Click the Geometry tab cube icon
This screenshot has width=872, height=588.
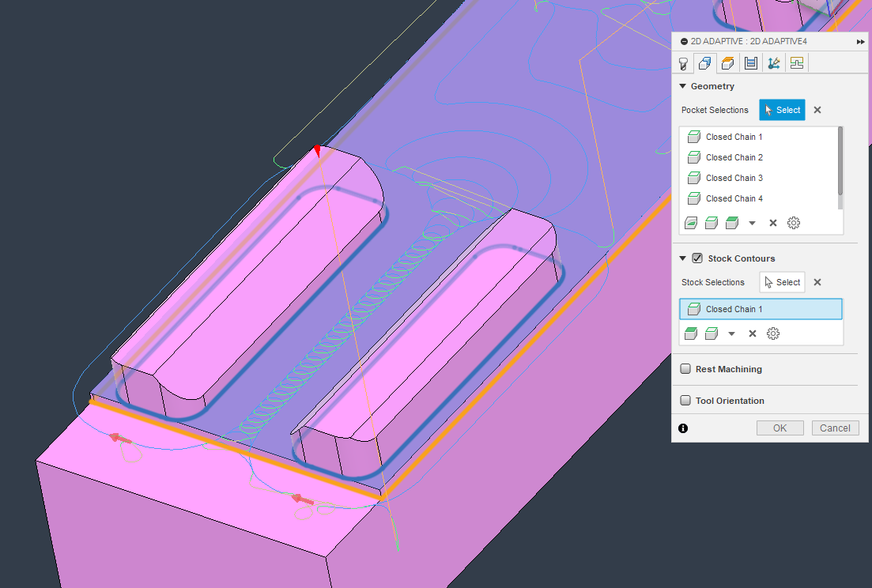click(x=704, y=63)
